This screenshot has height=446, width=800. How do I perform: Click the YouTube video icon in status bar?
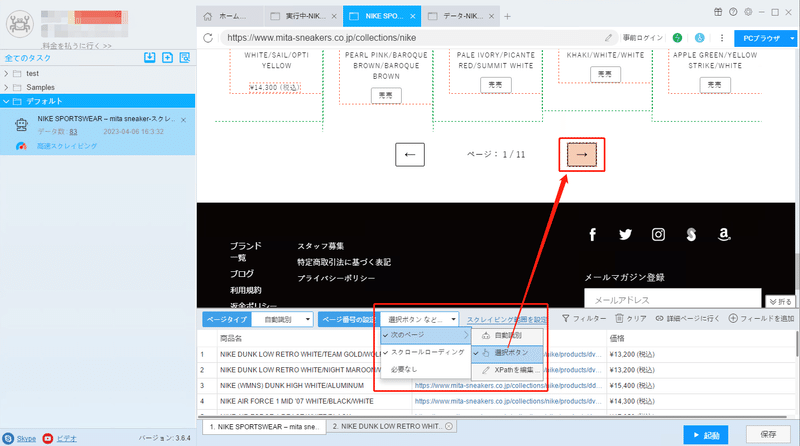click(47, 438)
